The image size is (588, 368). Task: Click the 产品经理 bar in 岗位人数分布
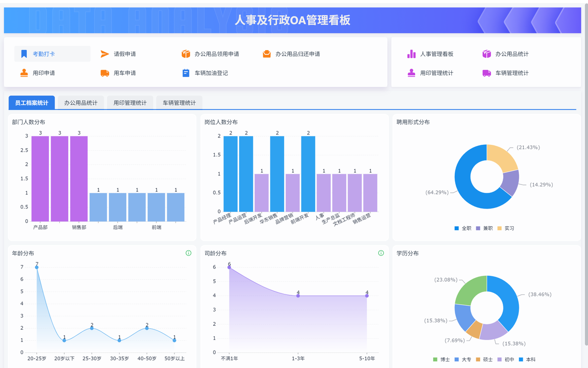point(230,174)
